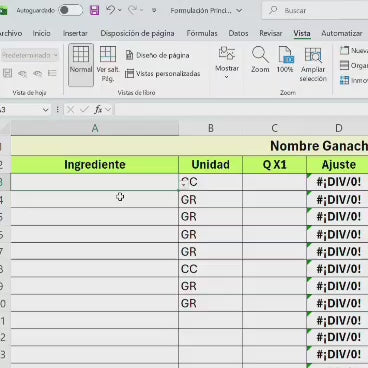Viewport: 368px width, 368px height.
Task: Click the Buscar search field
Action: point(315,11)
